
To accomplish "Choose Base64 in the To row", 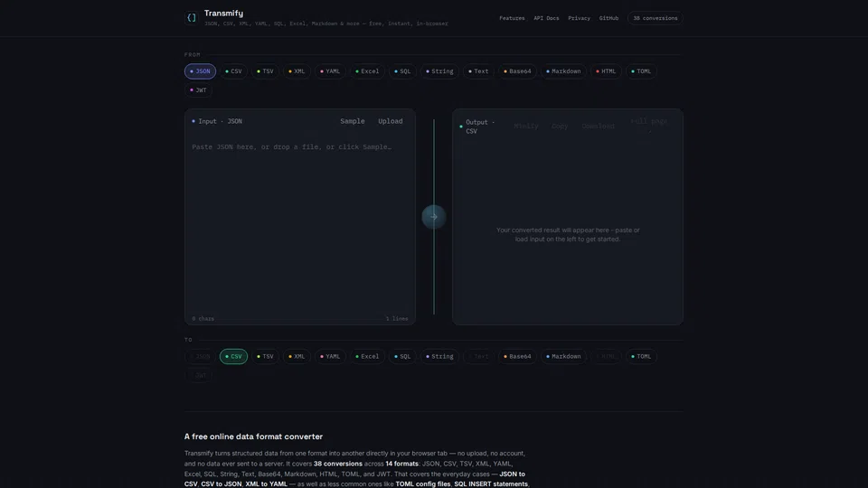I will pyautogui.click(x=517, y=356).
